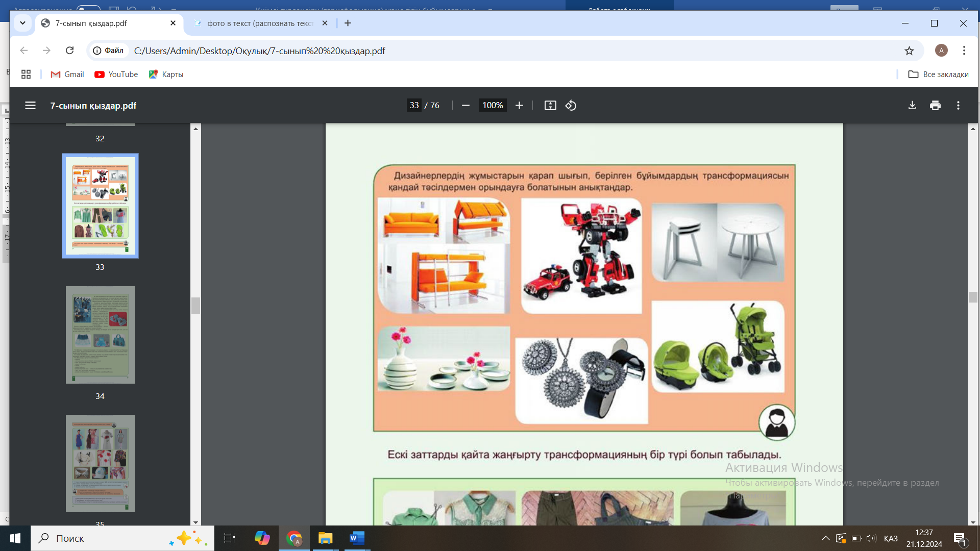Open YouTube bookmark
The width and height of the screenshot is (980, 551).
(x=116, y=74)
